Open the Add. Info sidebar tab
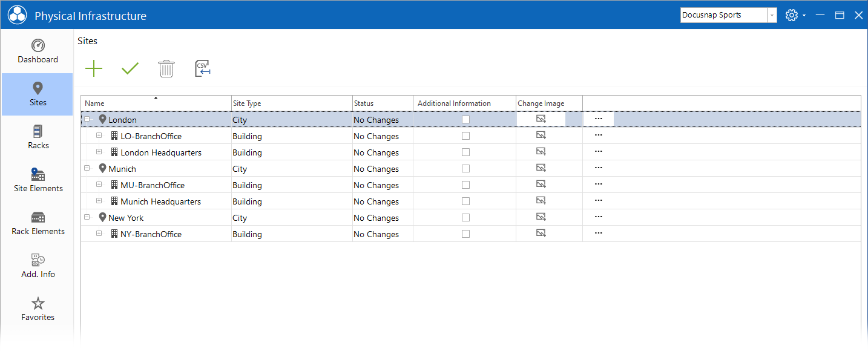Viewport: 868px width, 363px height. 38,266
